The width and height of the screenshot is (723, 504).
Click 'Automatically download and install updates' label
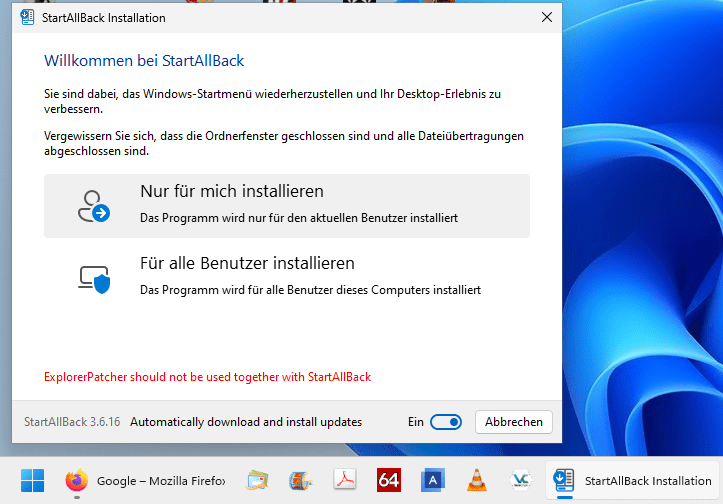pos(246,422)
